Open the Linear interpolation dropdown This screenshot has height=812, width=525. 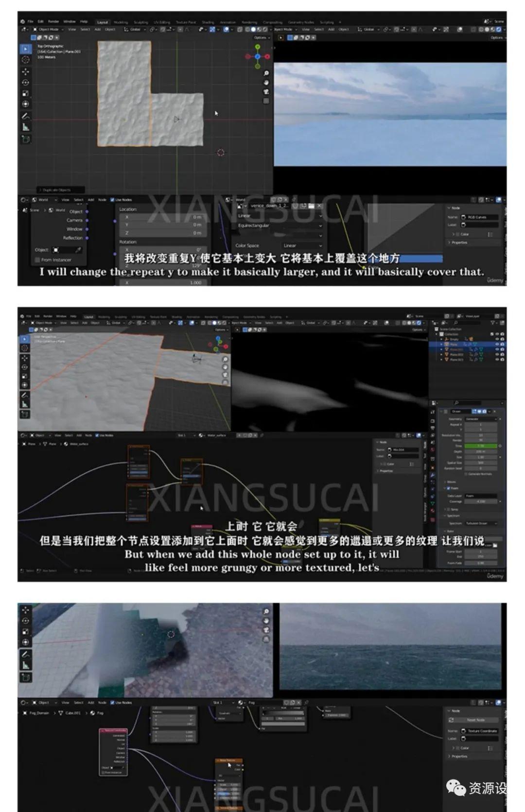tap(280, 216)
